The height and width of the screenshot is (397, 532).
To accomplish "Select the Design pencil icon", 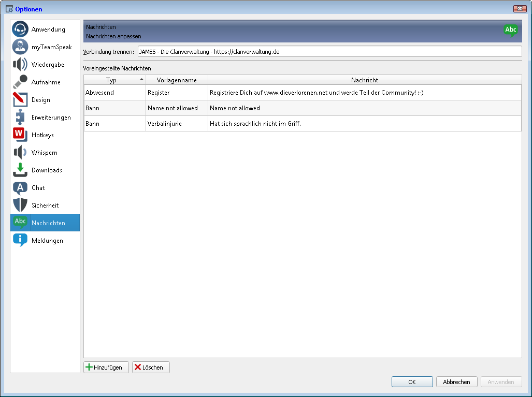I will pyautogui.click(x=20, y=100).
